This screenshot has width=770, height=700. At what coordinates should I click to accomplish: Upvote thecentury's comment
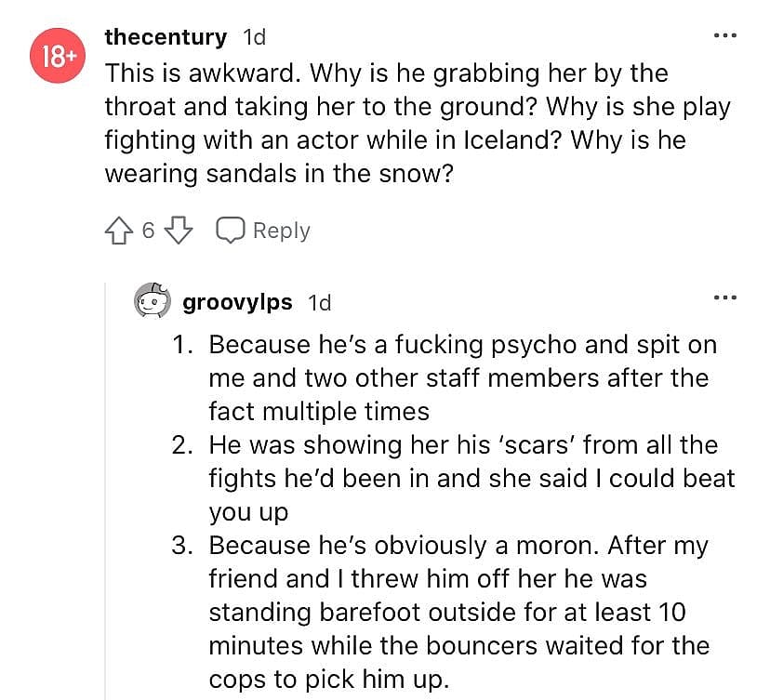pyautogui.click(x=118, y=231)
